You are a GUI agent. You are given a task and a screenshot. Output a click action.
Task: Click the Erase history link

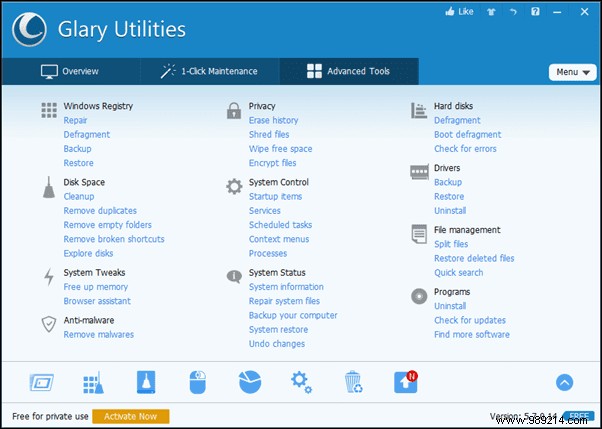tap(273, 120)
